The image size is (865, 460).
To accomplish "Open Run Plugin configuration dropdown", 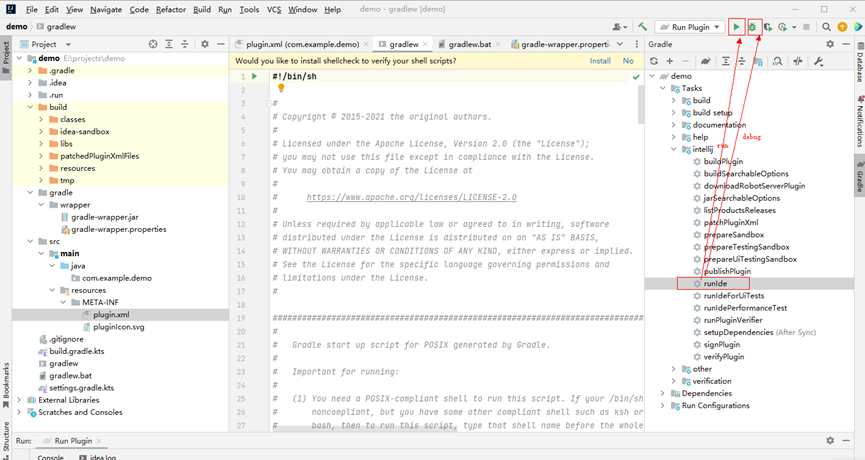I will (690, 26).
